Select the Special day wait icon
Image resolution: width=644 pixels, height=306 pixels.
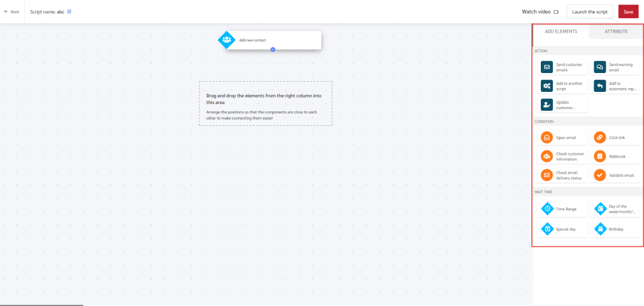547,229
